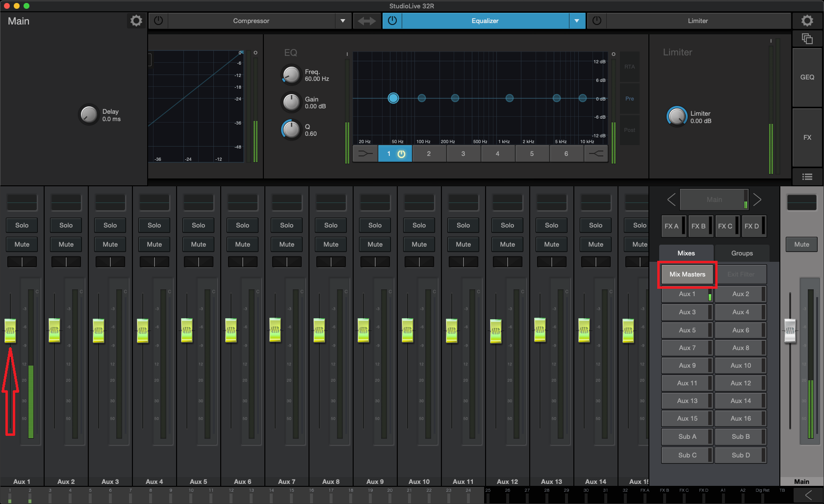The image size is (824, 504).
Task: Swap Compressor and Equalizer order arrows
Action: click(366, 21)
